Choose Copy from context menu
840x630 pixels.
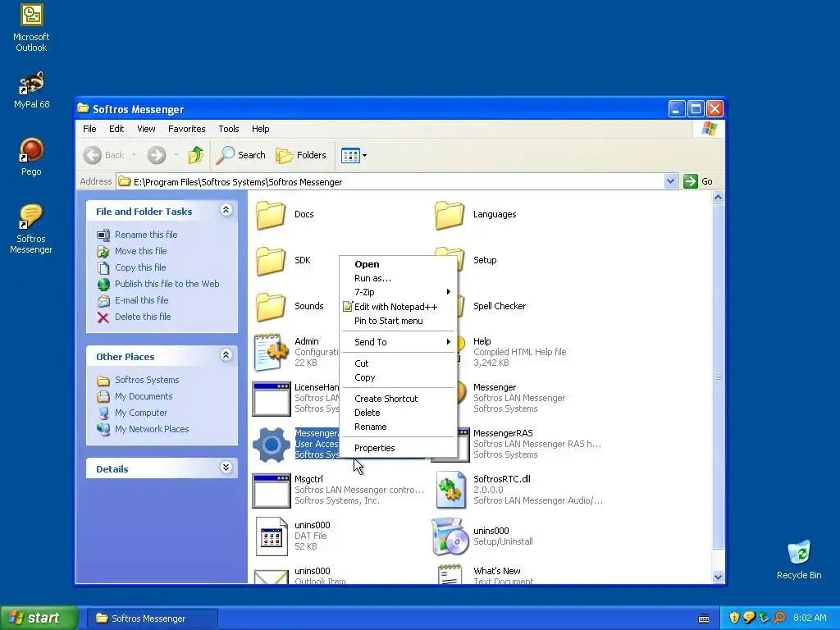pos(398,377)
